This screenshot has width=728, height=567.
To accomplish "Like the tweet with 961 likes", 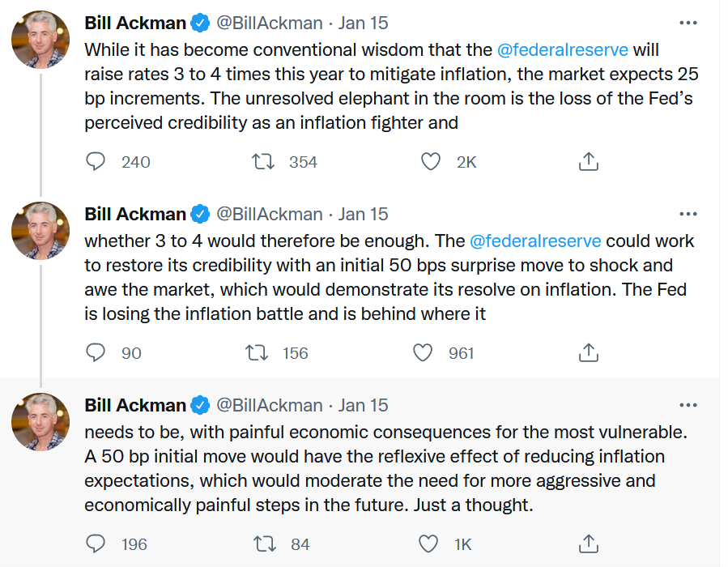I will (x=423, y=353).
